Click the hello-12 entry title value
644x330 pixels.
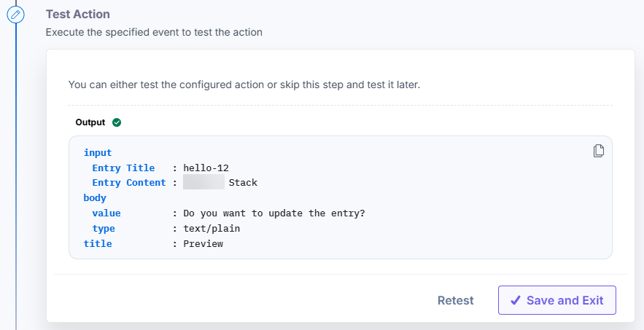pyautogui.click(x=206, y=168)
